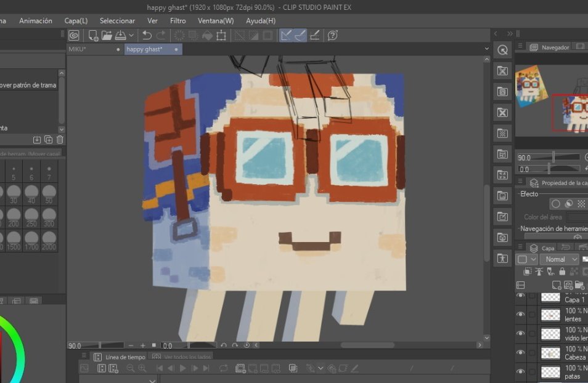
Task: Play the animation in timeline
Action: 182,368
